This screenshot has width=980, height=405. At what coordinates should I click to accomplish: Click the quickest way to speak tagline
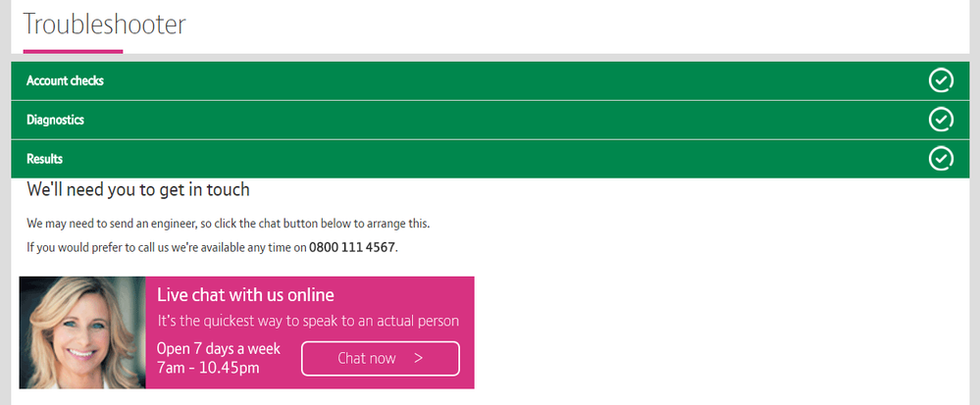pos(308,322)
